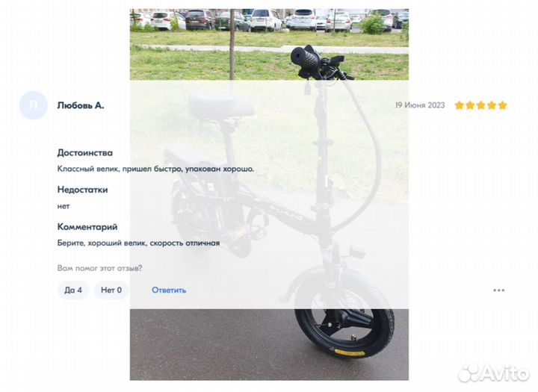Click the first rating star
This screenshot has width=538, height=392.
coord(459,105)
